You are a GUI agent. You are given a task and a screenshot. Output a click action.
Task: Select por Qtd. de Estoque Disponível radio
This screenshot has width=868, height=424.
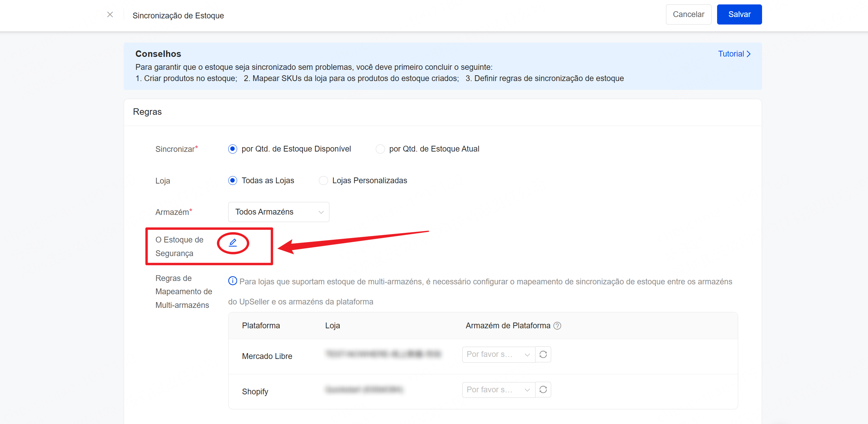(x=233, y=149)
